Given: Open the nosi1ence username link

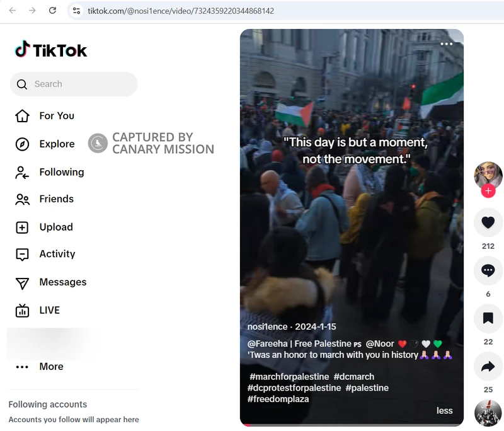Looking at the screenshot, I should tap(267, 326).
